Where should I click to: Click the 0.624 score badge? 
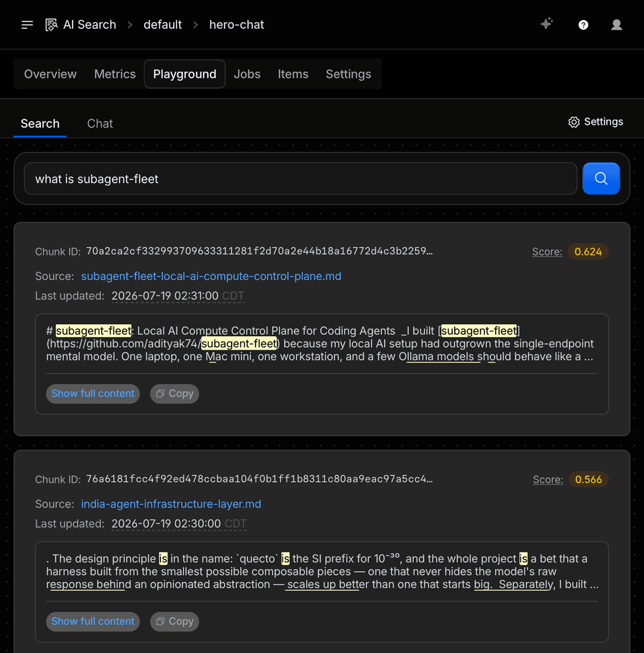click(588, 252)
